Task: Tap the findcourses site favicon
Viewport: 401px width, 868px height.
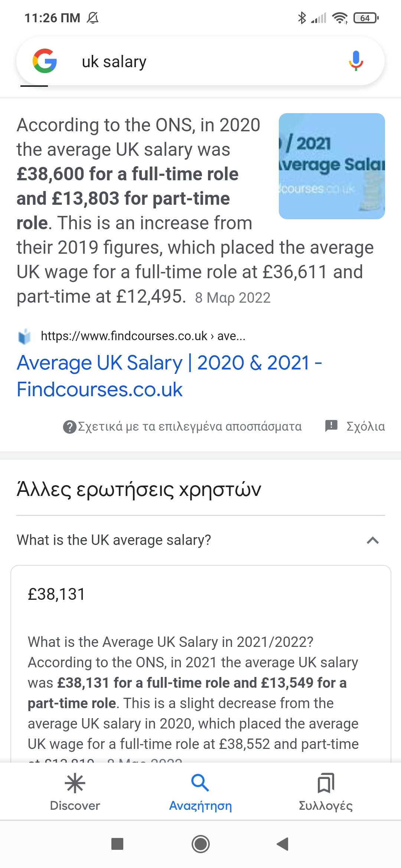Action: click(25, 336)
